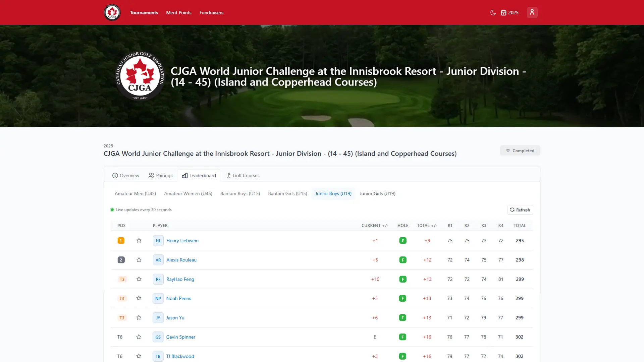
Task: Click the bar chart icon on Leaderboard tab
Action: tap(184, 175)
